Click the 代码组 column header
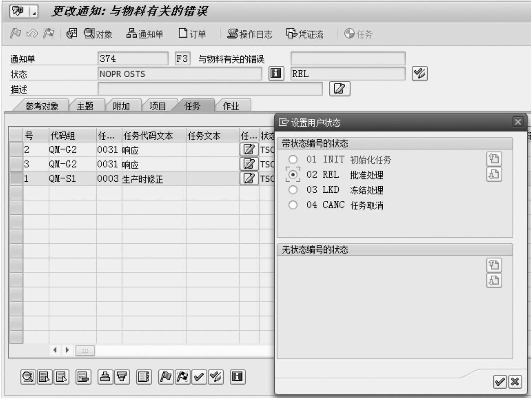The image size is (532, 399). (x=72, y=136)
